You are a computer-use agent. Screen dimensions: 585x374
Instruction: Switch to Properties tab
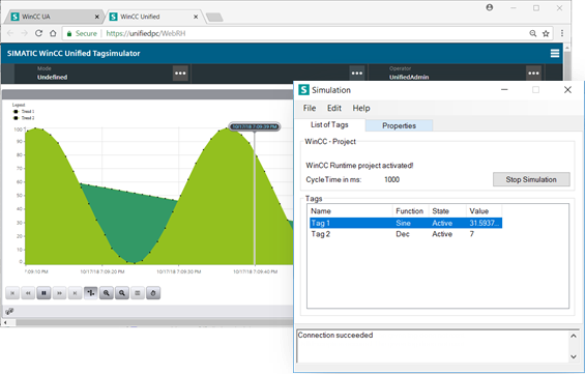coord(399,126)
